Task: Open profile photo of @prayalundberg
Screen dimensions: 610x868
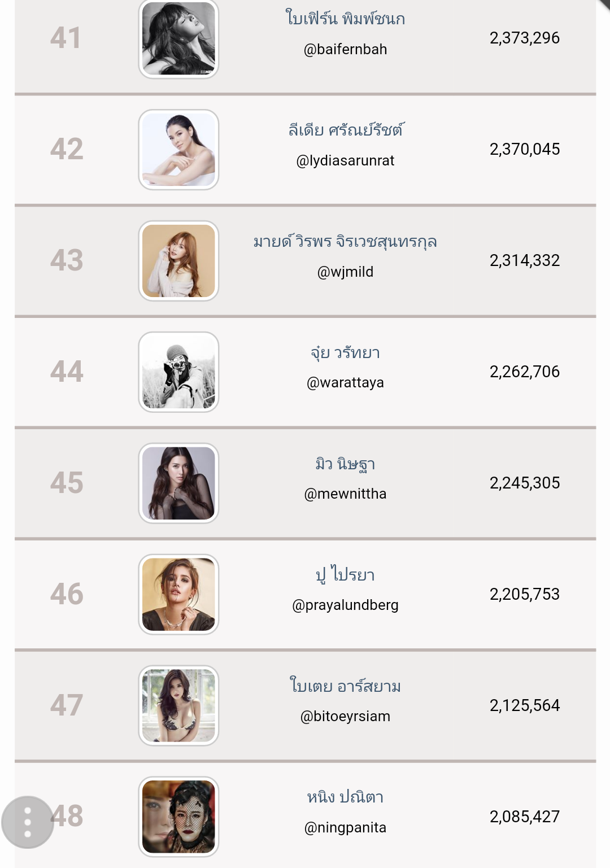Action: tap(178, 595)
